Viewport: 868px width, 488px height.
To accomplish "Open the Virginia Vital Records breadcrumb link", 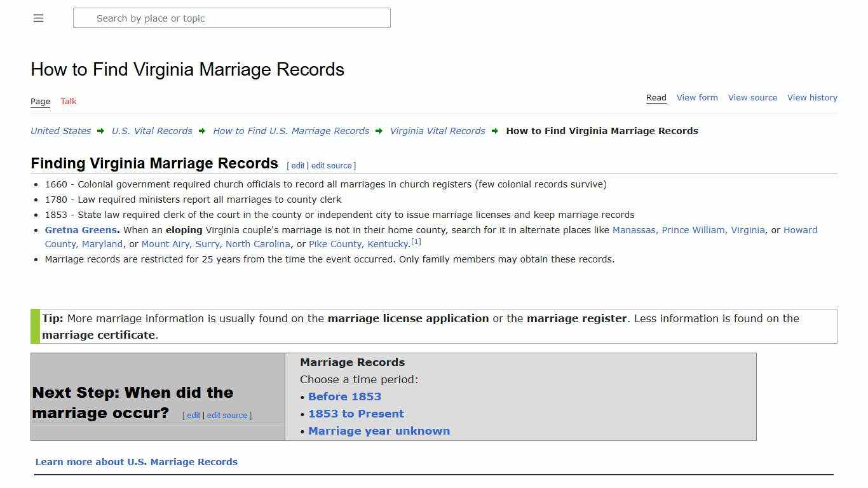I will click(x=437, y=131).
